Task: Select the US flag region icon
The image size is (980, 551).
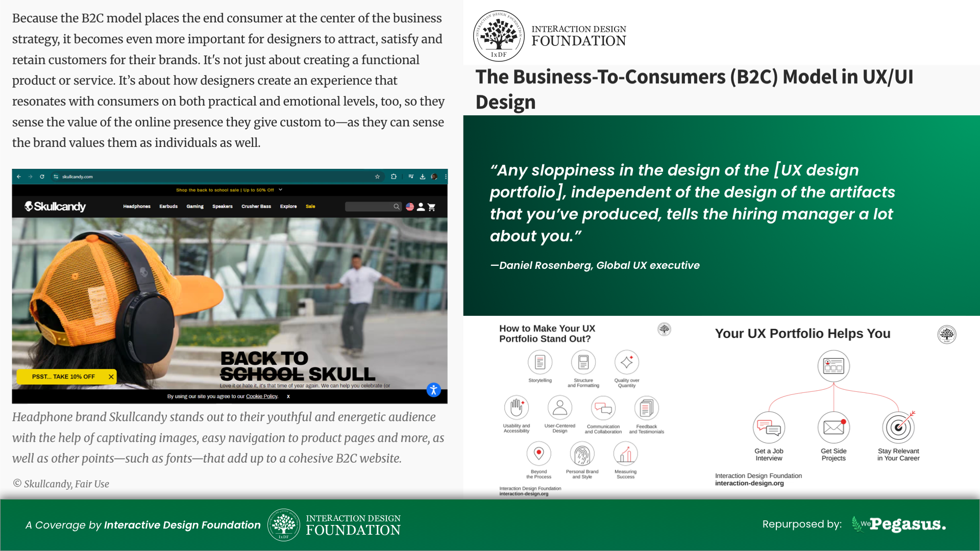Action: point(410,207)
